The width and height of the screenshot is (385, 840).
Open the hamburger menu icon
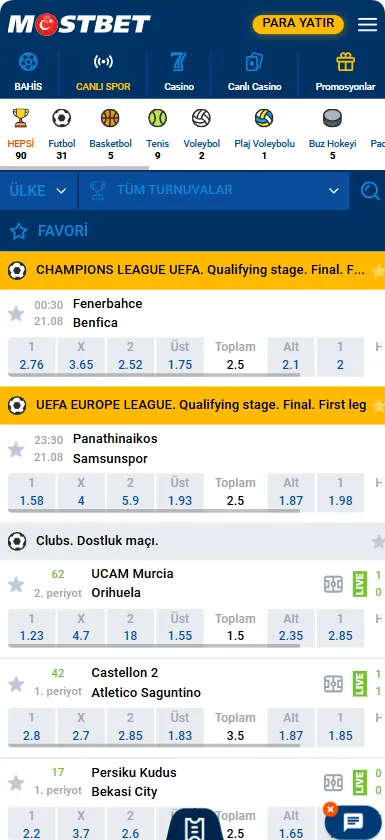[x=367, y=24]
